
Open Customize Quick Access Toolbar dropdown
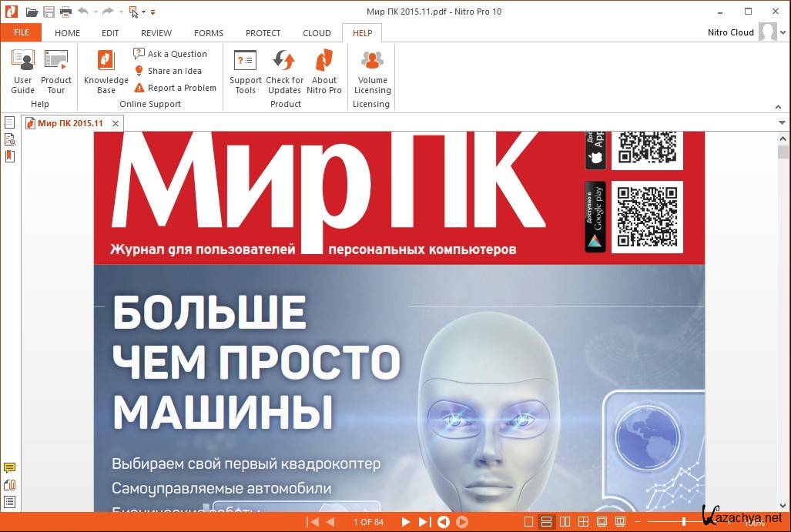tap(153, 12)
